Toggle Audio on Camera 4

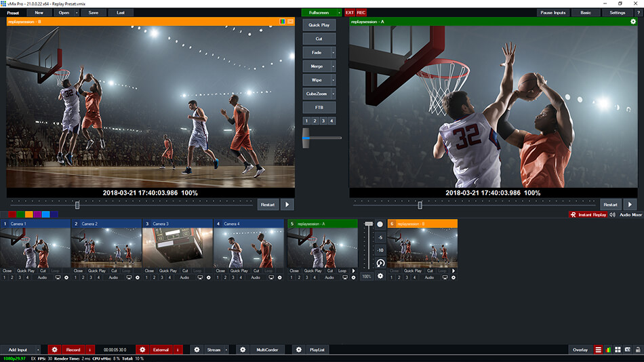(256, 278)
